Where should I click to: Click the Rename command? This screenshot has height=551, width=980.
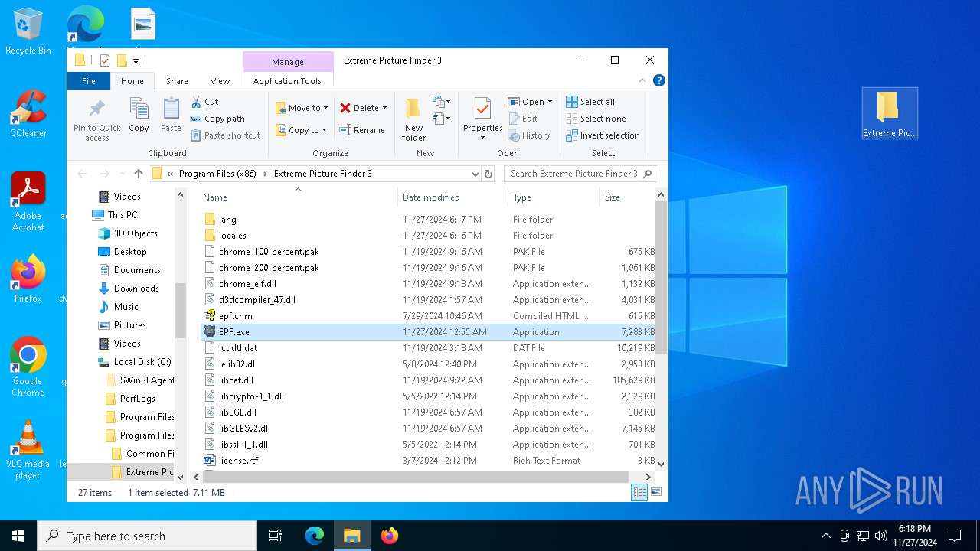click(x=362, y=130)
